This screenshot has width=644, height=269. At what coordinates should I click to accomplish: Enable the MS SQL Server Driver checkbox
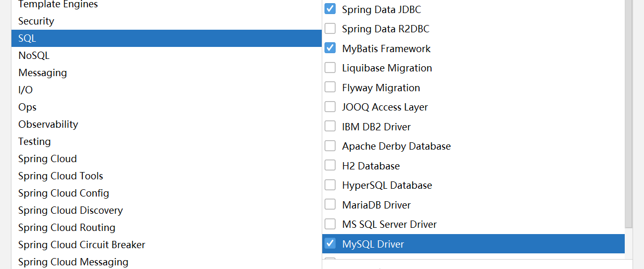tap(330, 224)
